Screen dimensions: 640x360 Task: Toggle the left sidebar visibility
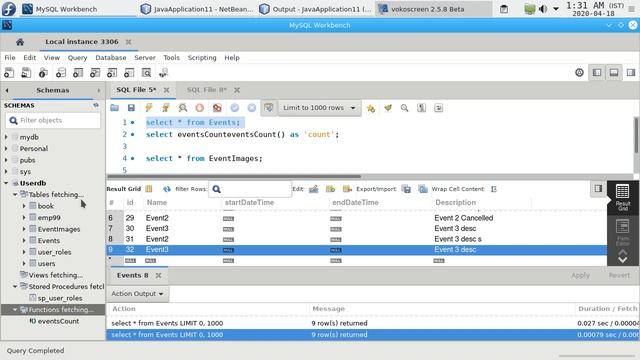point(597,73)
